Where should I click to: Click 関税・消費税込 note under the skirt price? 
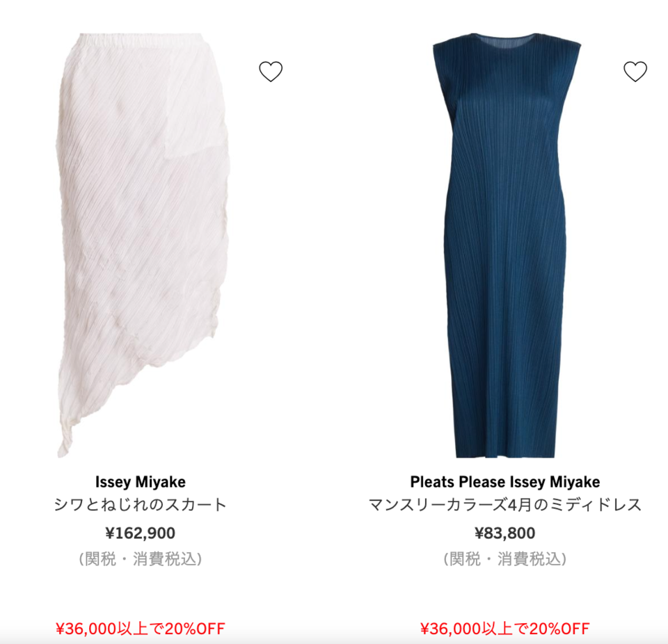pyautogui.click(x=140, y=559)
